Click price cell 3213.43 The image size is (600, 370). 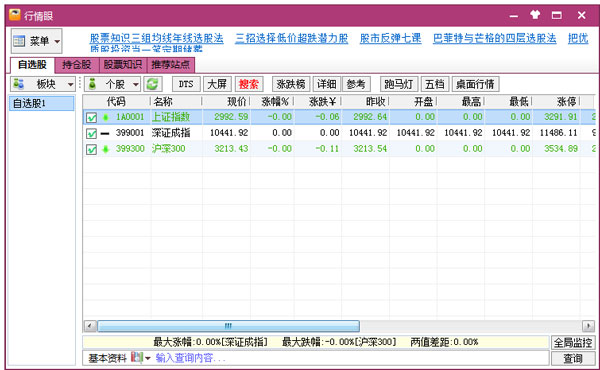pos(231,149)
